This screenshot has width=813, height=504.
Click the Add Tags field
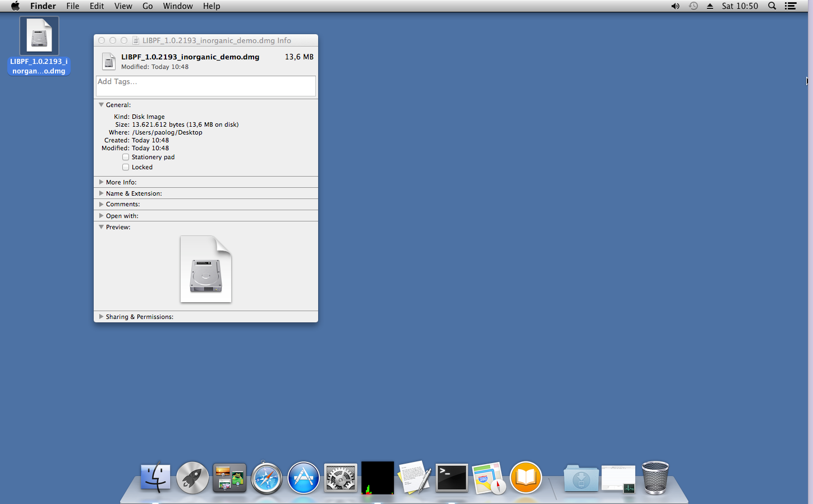205,86
